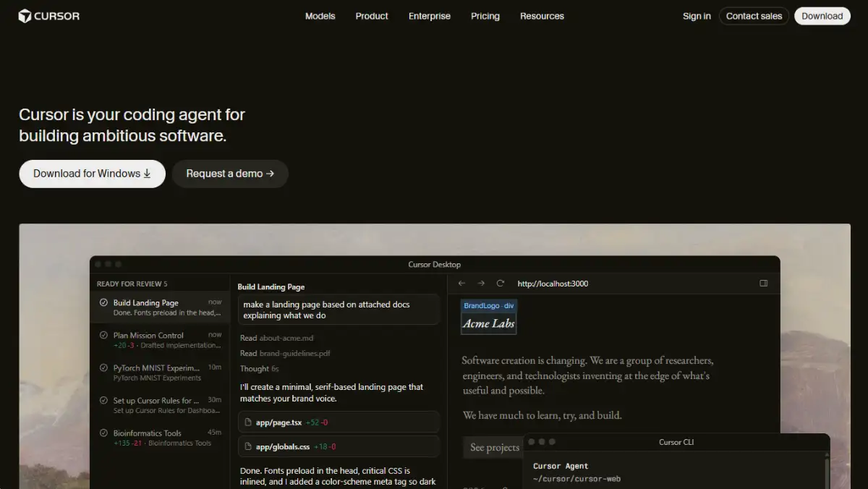868x489 pixels.
Task: Toggle the side panel icon in the preview toolbar
Action: coord(763,284)
